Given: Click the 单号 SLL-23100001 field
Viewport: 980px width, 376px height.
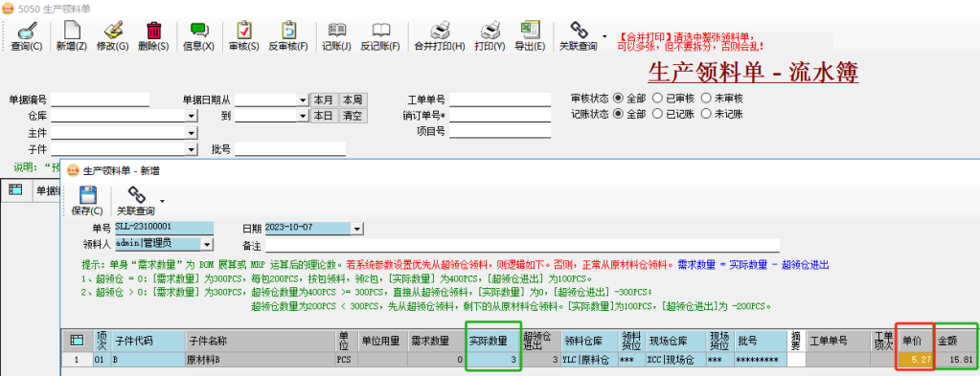Looking at the screenshot, I should pos(164,228).
